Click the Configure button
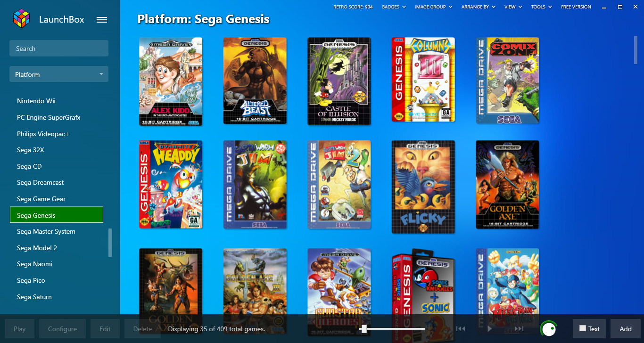The width and height of the screenshot is (644, 343). coord(62,329)
